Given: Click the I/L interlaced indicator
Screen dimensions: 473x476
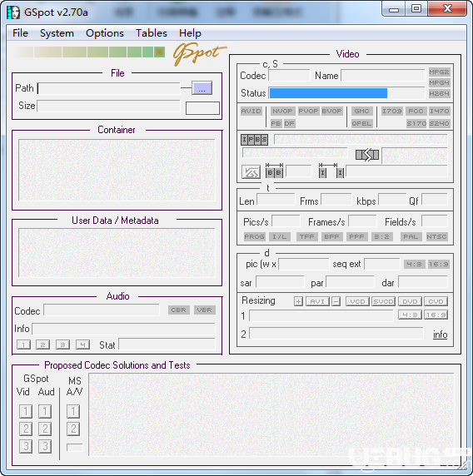Looking at the screenshot, I should pos(280,236).
